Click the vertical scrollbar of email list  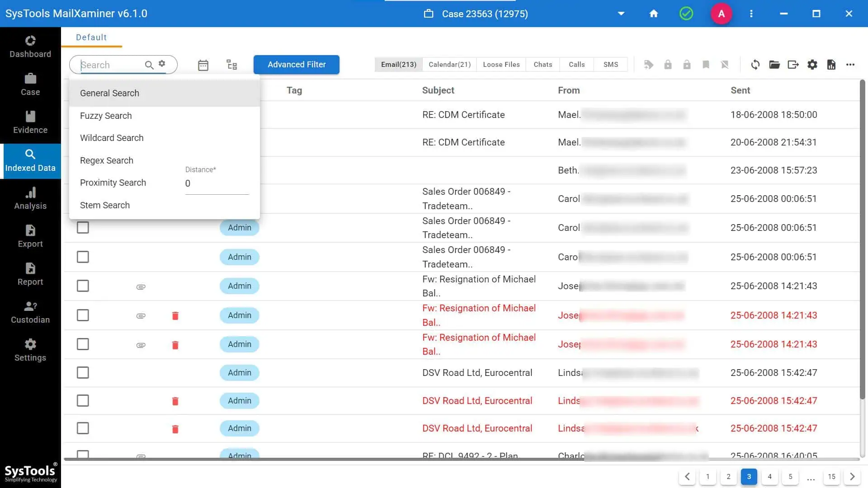point(862,239)
